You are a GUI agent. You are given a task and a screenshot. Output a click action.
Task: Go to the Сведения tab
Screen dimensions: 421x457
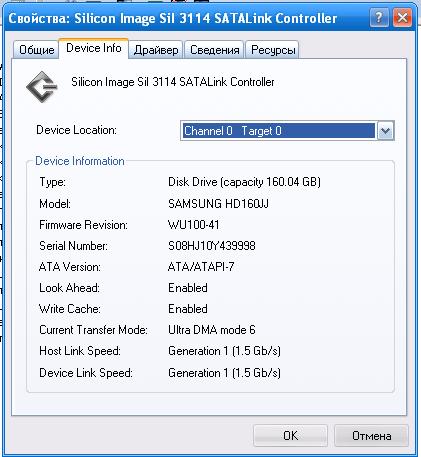pos(214,50)
